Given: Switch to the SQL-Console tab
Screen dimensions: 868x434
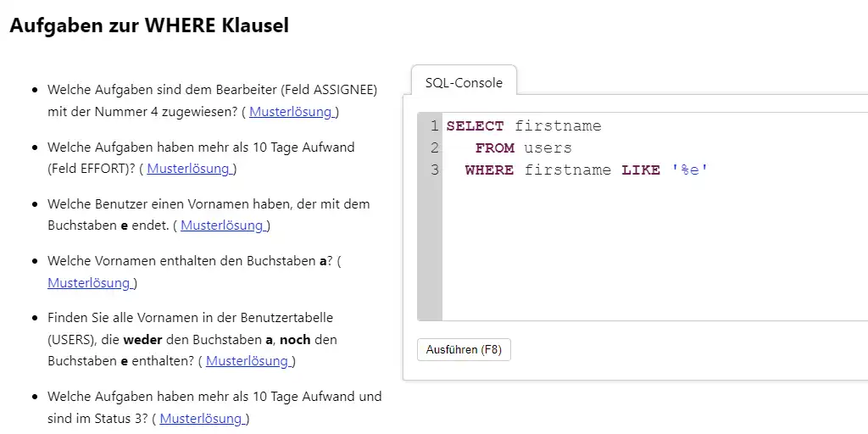Looking at the screenshot, I should (x=464, y=82).
